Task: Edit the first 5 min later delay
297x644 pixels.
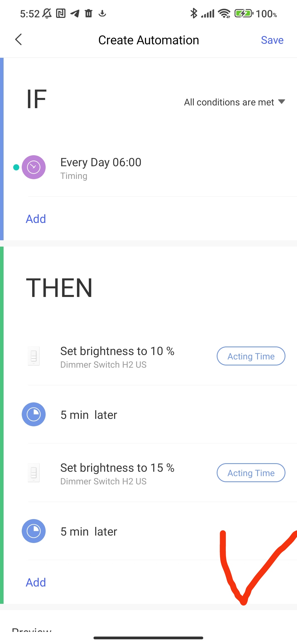Action: pyautogui.click(x=89, y=415)
